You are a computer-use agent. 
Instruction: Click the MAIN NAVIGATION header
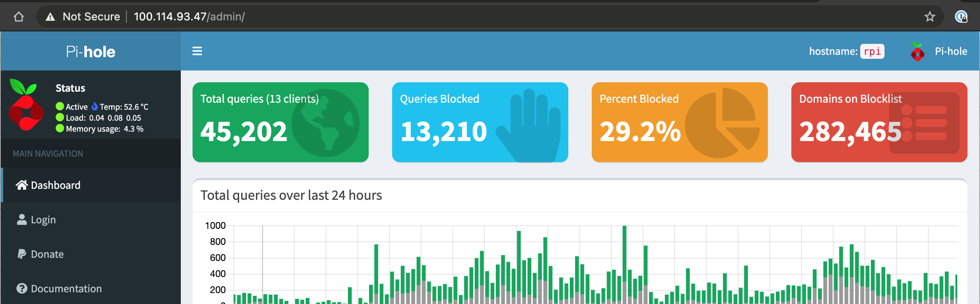tap(48, 154)
